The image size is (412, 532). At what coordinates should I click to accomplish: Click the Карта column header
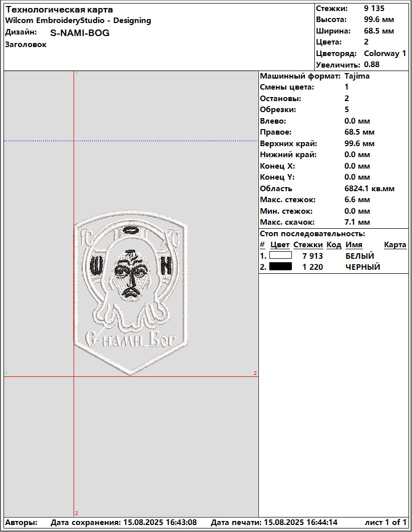click(x=395, y=245)
